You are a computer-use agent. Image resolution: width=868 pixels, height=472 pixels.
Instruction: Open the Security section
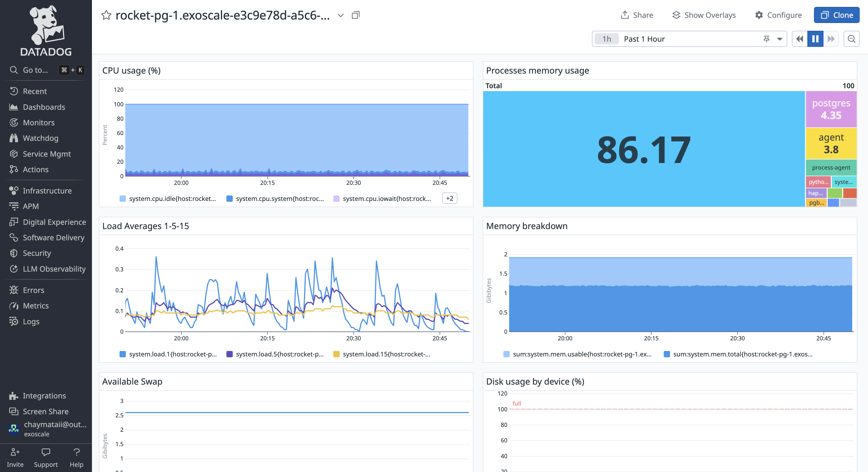coord(36,253)
